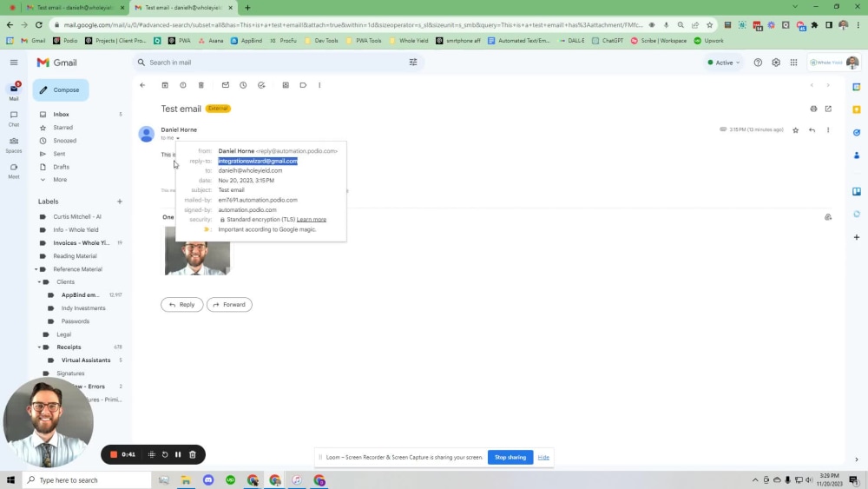
Task: Hide the Loom sharing notification
Action: pyautogui.click(x=543, y=458)
